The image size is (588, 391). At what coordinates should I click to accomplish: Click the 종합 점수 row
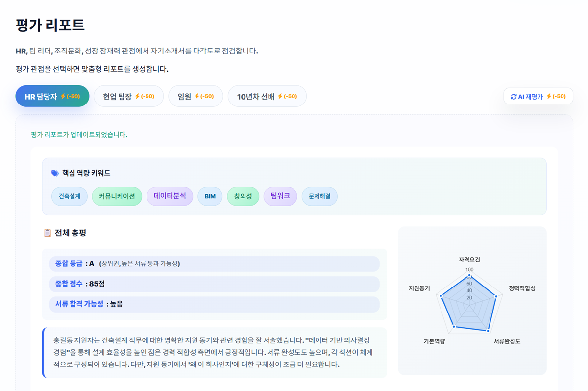coord(214,284)
